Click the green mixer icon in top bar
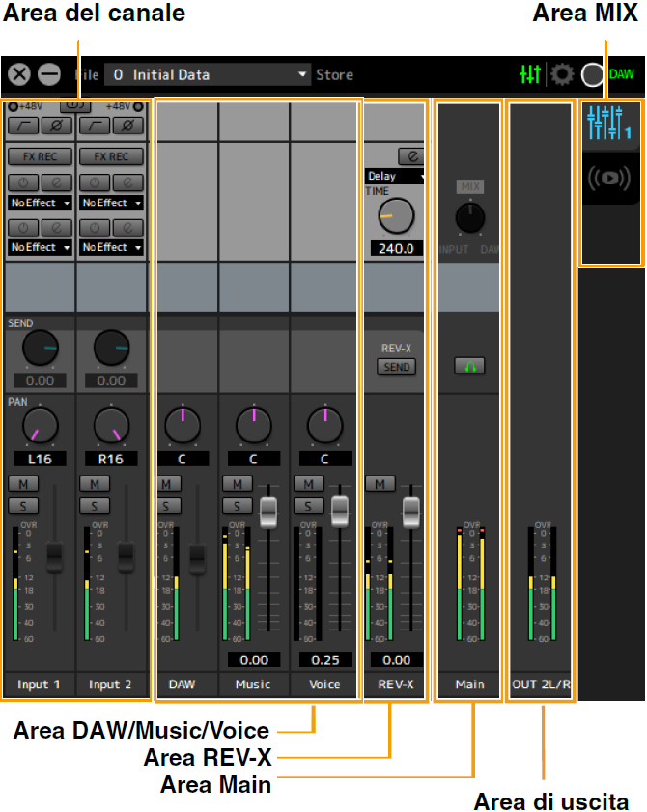 530,74
